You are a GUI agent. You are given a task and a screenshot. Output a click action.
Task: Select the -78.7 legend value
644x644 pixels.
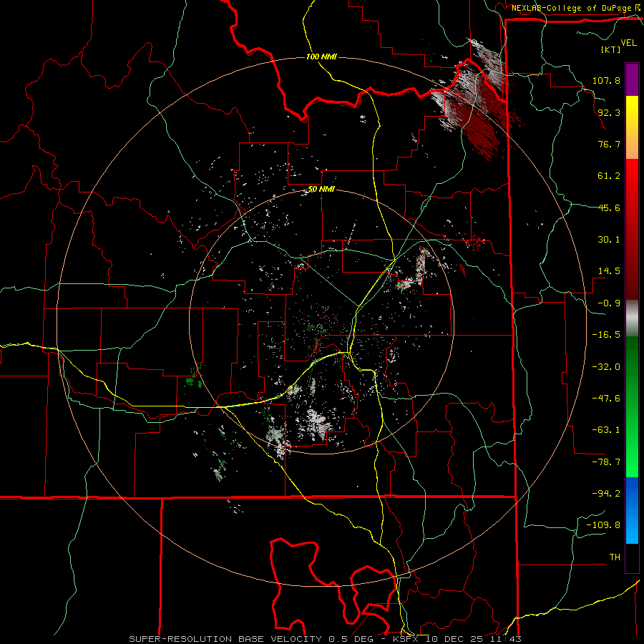click(x=606, y=462)
